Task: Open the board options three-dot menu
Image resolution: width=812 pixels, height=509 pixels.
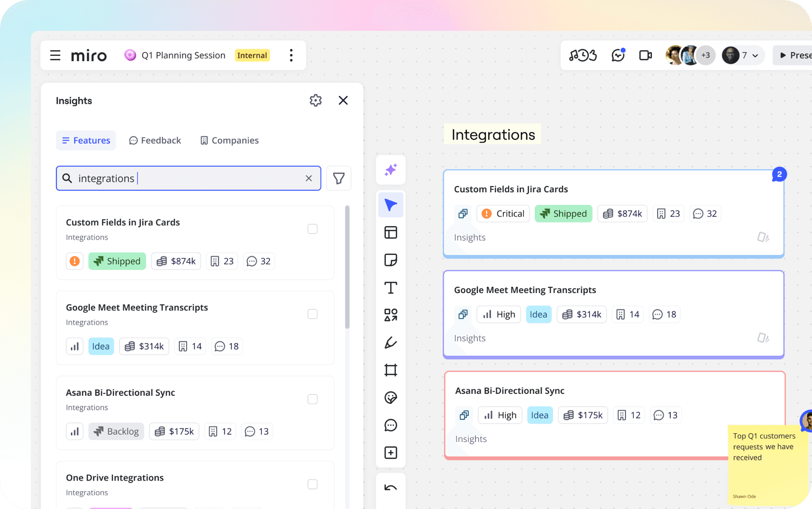Action: (x=291, y=55)
